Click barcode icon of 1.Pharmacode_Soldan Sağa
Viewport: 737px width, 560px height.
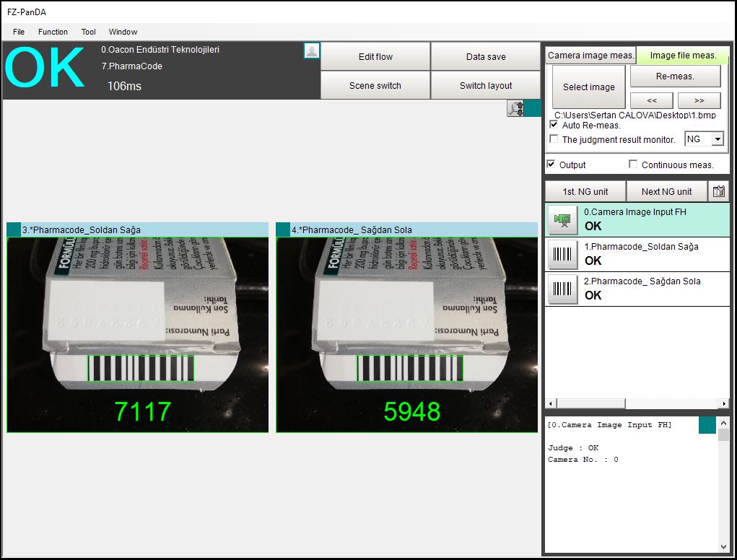562,254
